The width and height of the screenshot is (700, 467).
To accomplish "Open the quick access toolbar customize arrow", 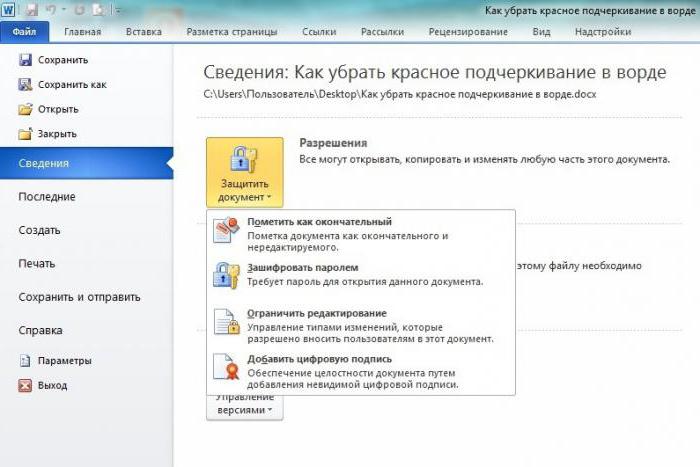I will click(x=117, y=10).
